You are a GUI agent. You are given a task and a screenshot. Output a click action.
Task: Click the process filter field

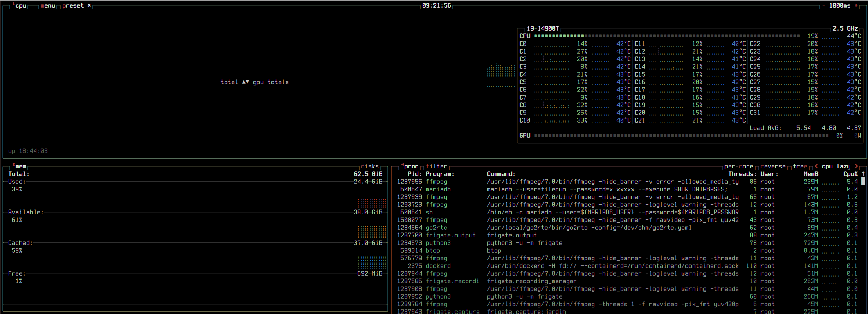pos(436,166)
